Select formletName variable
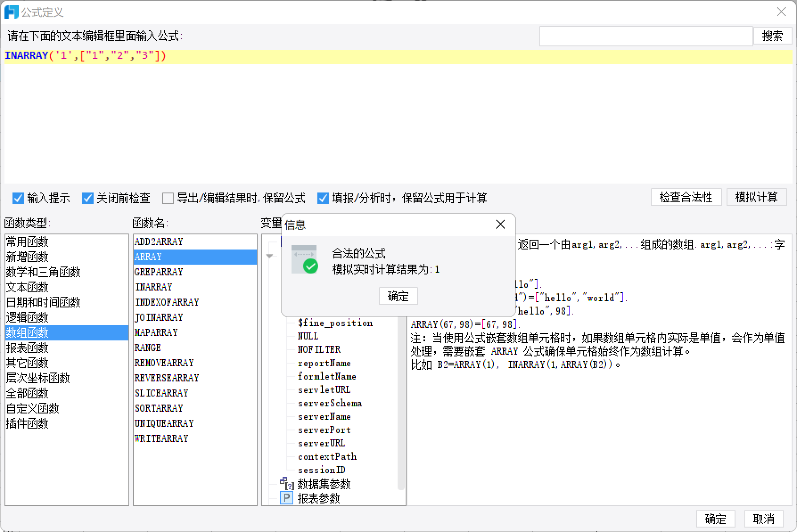 327,376
